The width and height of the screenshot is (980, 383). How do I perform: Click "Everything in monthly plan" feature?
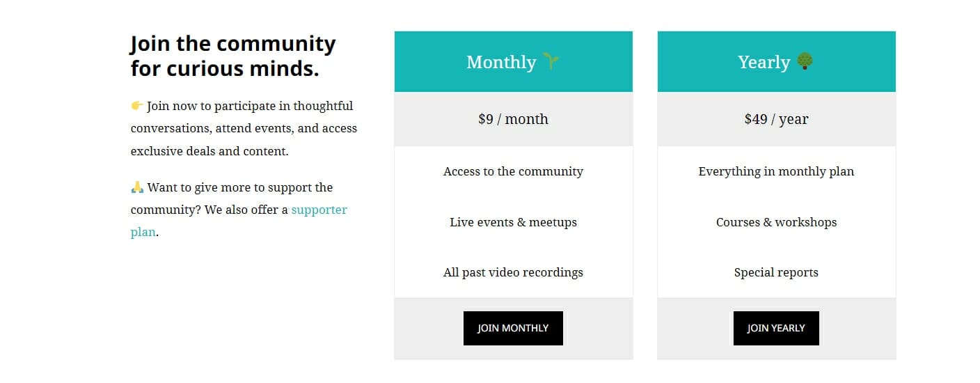(776, 171)
